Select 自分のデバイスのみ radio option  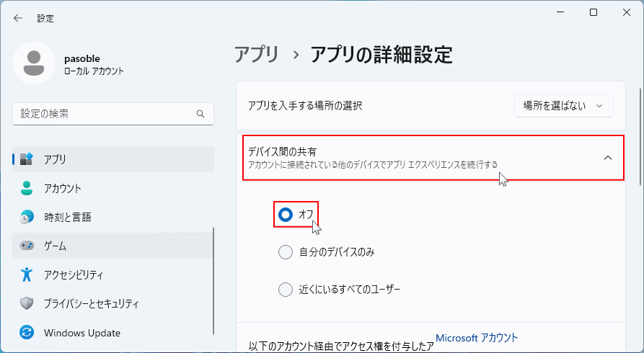pos(286,252)
